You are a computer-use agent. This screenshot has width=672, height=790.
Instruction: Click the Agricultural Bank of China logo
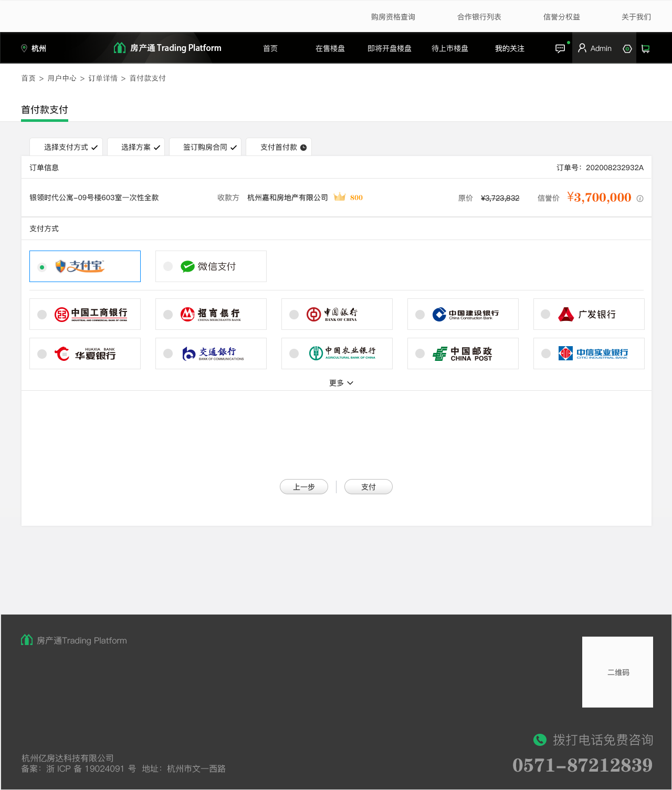pos(342,353)
